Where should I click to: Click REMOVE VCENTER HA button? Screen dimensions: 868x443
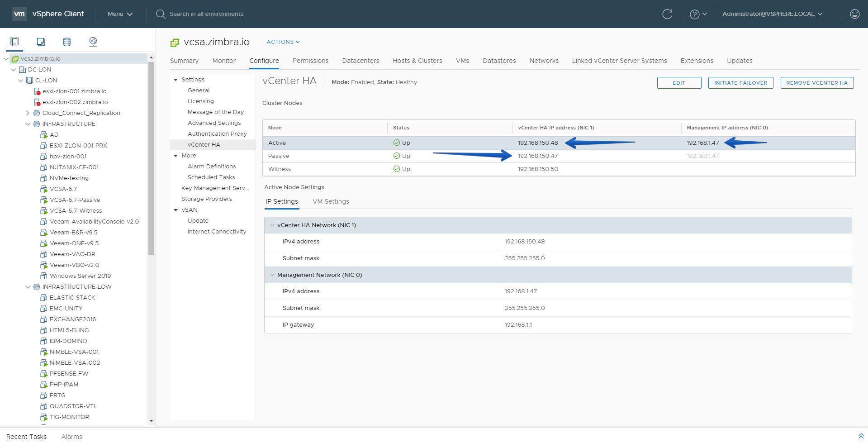tap(817, 83)
